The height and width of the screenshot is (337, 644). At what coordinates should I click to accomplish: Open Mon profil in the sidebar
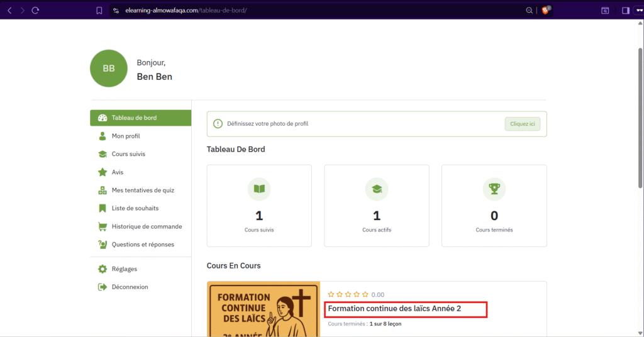(126, 136)
